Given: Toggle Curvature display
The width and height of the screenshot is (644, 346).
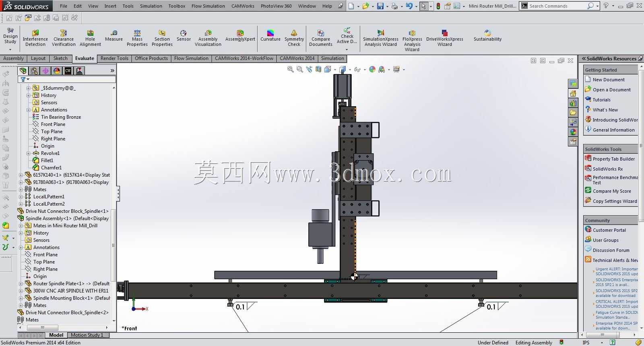Looking at the screenshot, I should click(x=270, y=36).
